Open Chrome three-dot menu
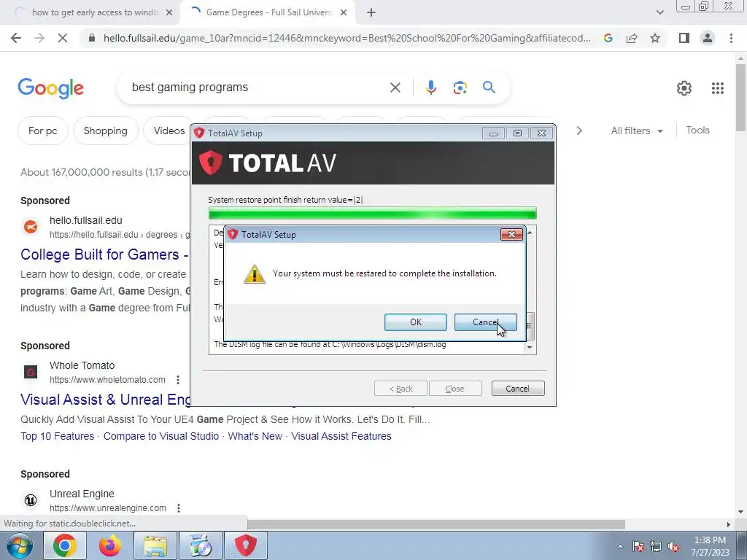 click(x=731, y=38)
